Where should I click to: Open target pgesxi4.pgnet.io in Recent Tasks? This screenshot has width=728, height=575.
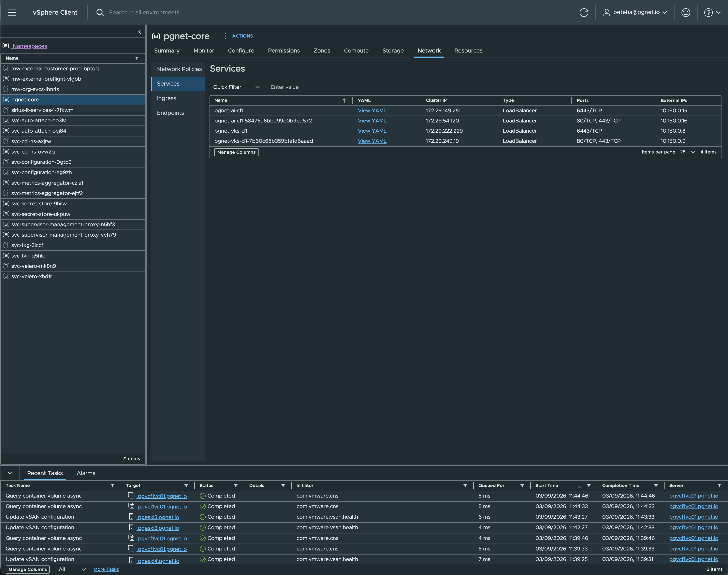point(158,561)
